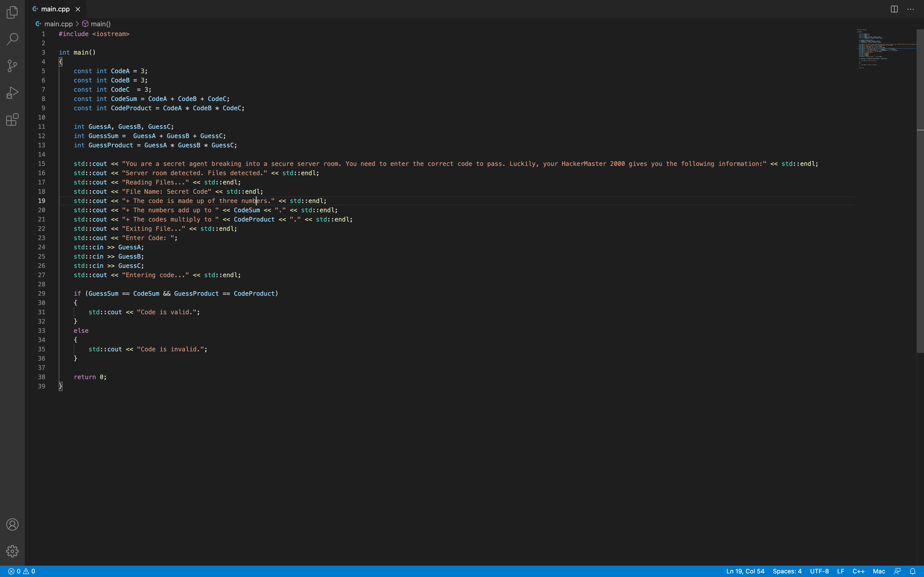Expand the main() breadcrumb symbol
Image resolution: width=924 pixels, height=577 pixels.
click(x=101, y=24)
